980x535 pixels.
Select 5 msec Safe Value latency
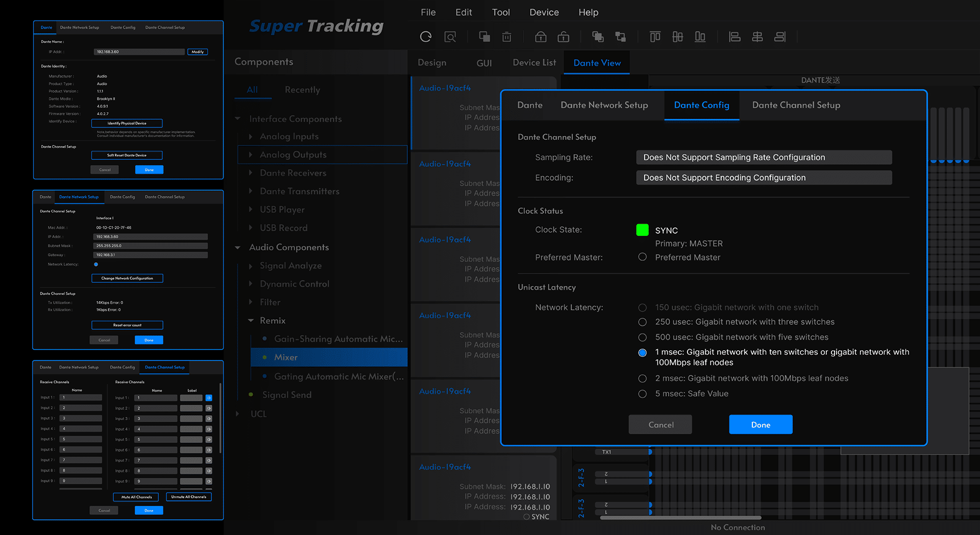(x=643, y=394)
